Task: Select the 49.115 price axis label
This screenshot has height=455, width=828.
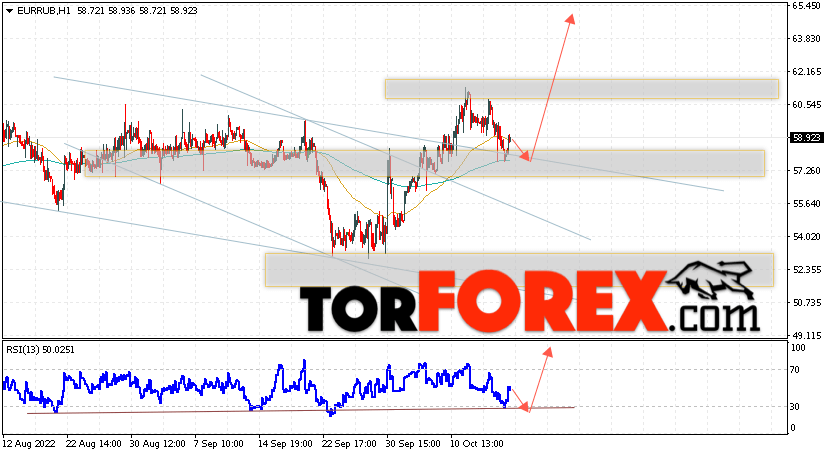Action: pyautogui.click(x=806, y=335)
